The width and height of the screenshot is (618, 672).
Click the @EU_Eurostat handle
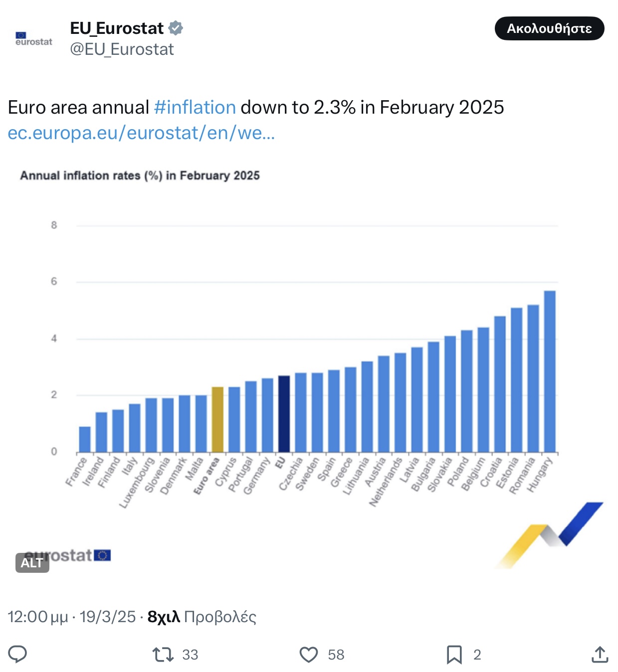click(122, 49)
